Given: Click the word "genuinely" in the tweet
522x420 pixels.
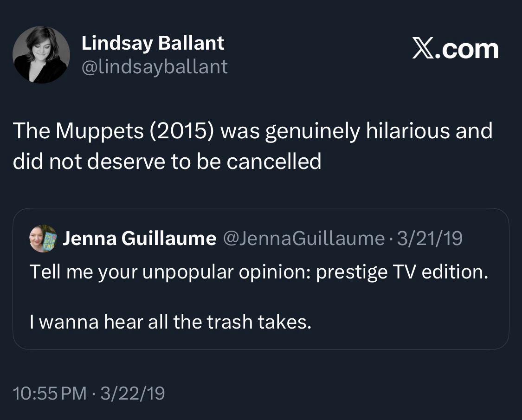Looking at the screenshot, I should click(312, 131).
